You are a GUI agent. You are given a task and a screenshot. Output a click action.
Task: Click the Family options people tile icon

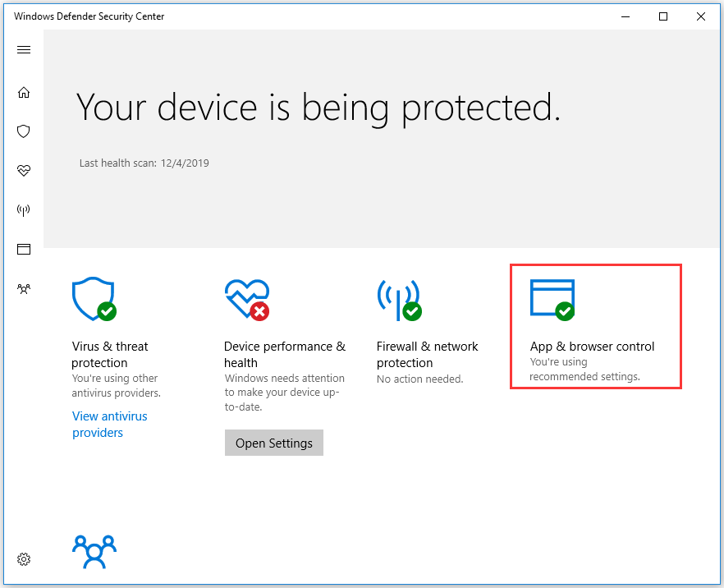pyautogui.click(x=94, y=552)
